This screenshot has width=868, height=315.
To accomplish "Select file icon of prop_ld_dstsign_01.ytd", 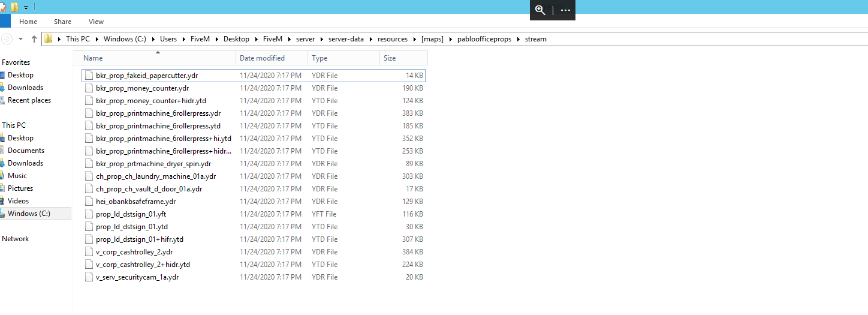I will pyautogui.click(x=89, y=227).
